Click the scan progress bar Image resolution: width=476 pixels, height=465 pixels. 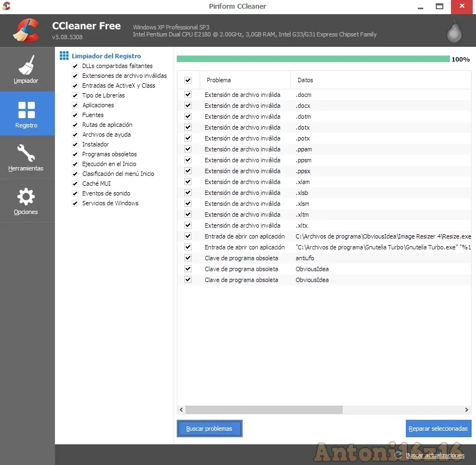313,59
